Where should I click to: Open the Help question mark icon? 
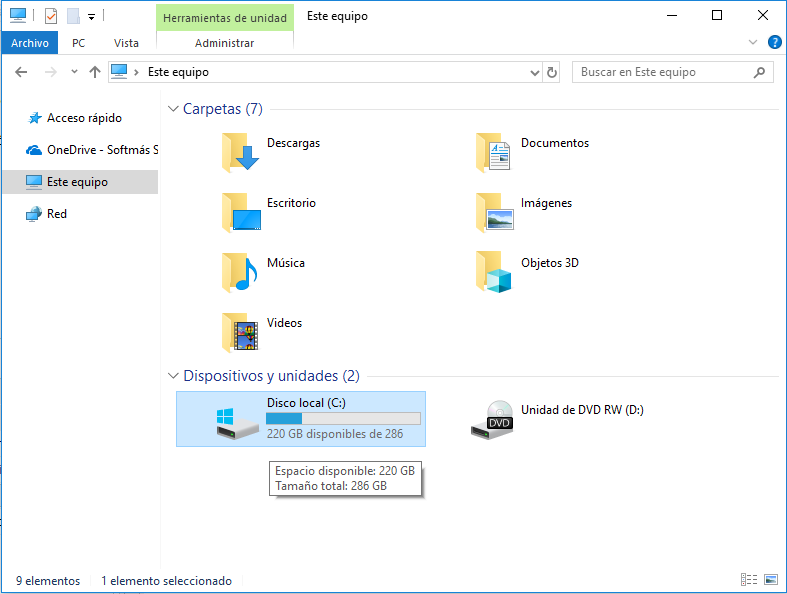click(774, 43)
